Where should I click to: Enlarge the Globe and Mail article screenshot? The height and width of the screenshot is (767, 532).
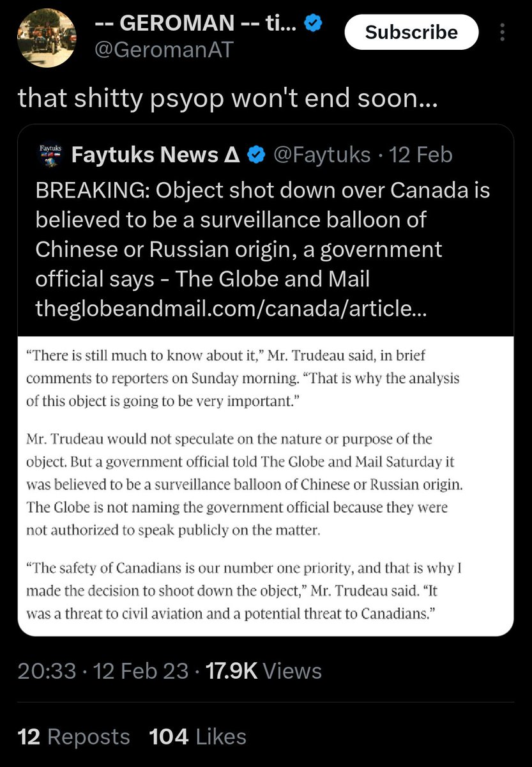[x=265, y=486]
